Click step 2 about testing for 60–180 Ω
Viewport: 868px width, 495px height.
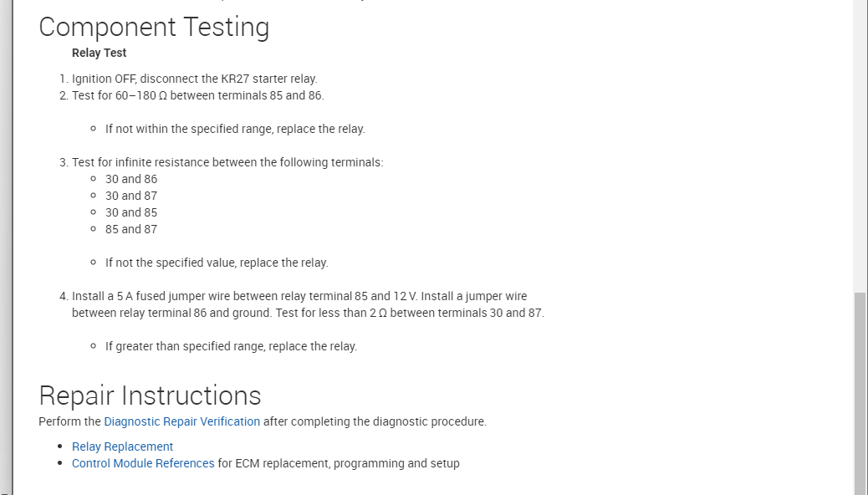(197, 95)
